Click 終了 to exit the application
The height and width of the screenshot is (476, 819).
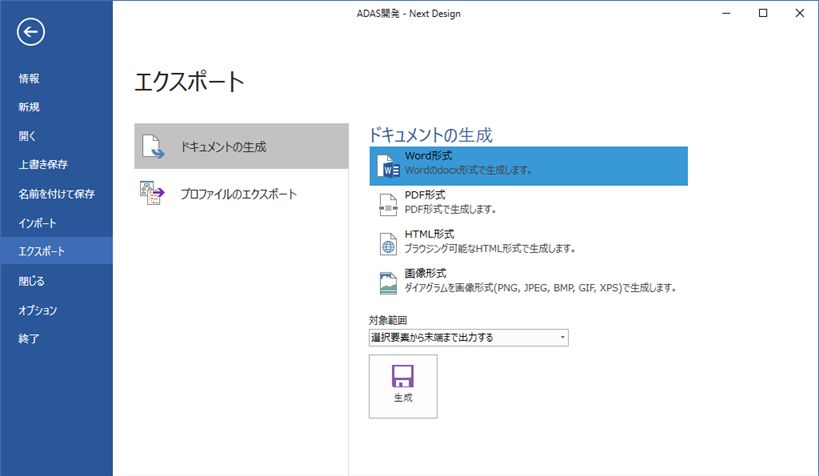point(29,339)
